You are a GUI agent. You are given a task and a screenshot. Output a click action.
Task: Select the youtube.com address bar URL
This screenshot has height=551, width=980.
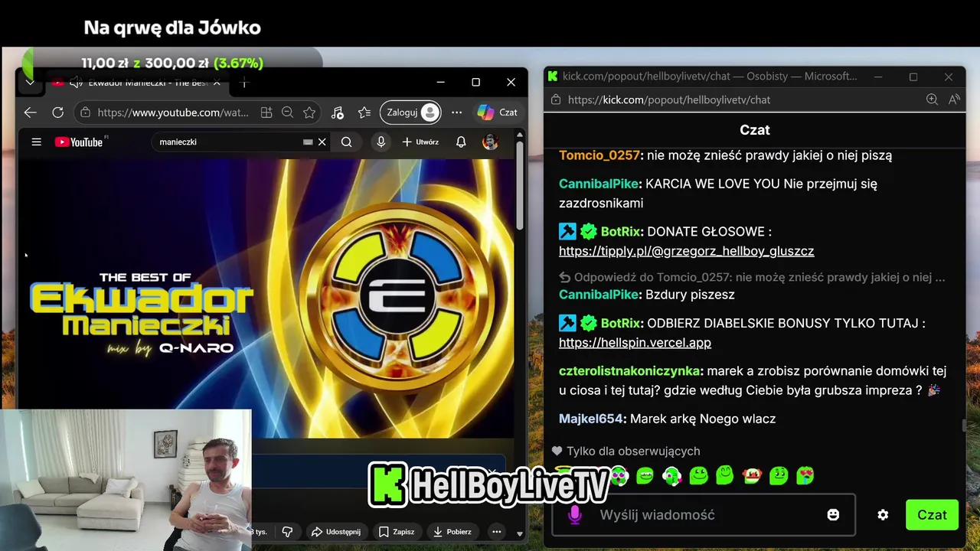click(173, 112)
